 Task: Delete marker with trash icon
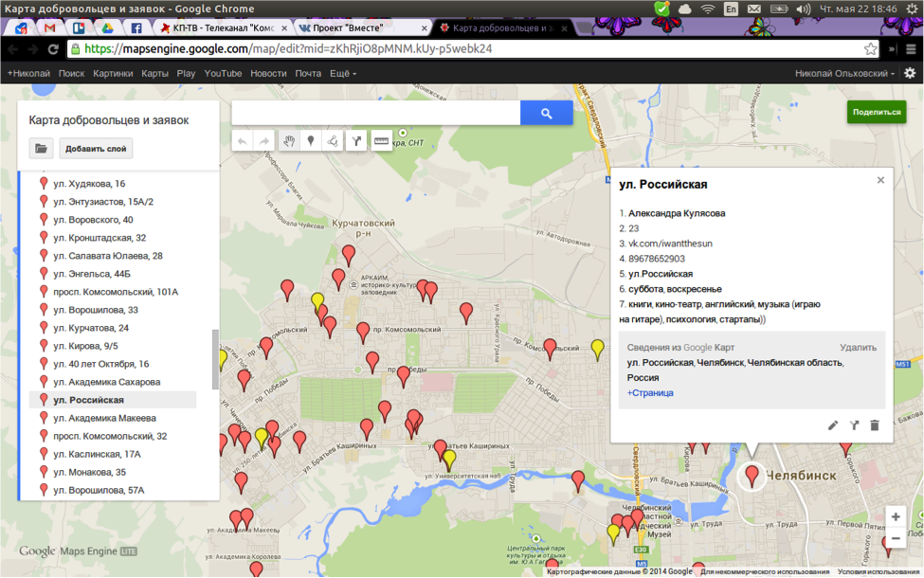[x=875, y=425]
